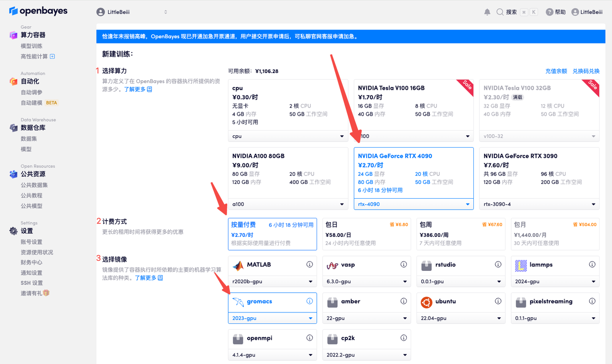Select the 包日 daily billing option
The height and width of the screenshot is (364, 612).
367,233
